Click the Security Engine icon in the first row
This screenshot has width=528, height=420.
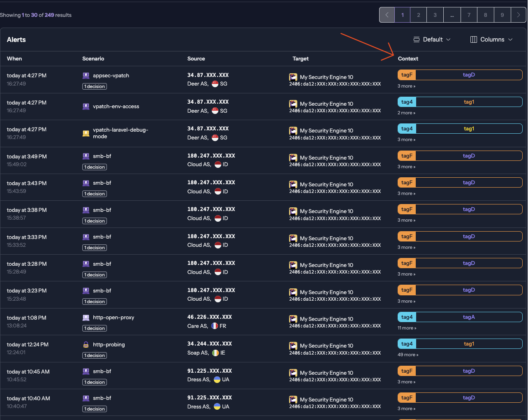point(293,77)
